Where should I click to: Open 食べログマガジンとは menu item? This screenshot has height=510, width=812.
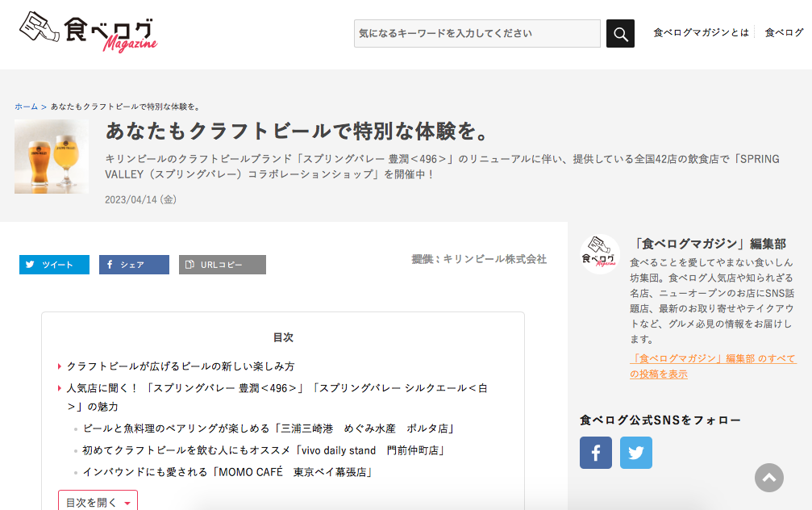point(701,33)
